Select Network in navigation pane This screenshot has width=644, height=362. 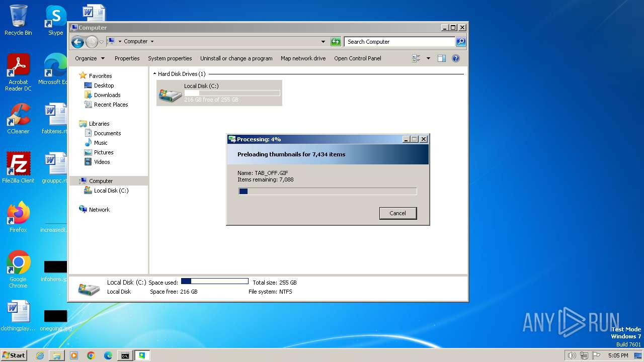pos(99,210)
